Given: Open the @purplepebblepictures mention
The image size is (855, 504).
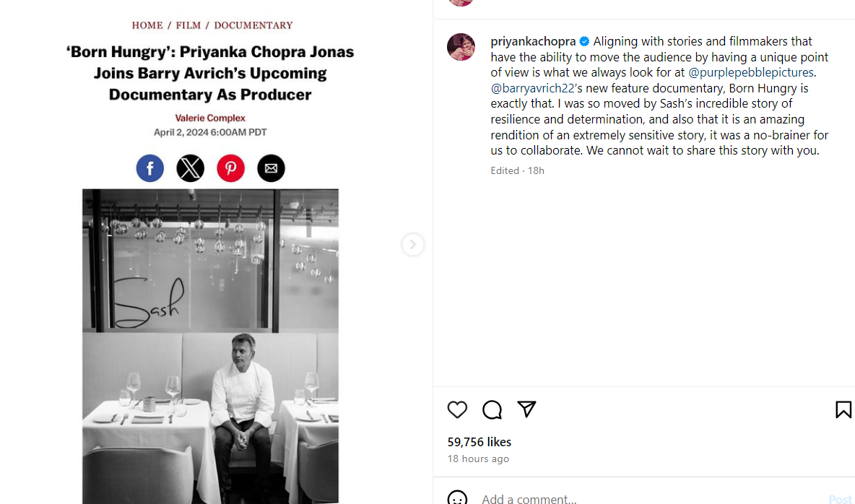Looking at the screenshot, I should point(751,72).
